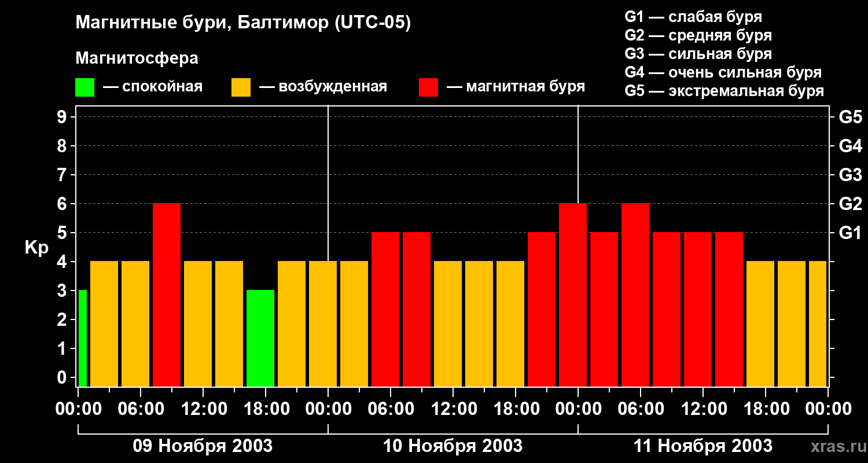Click the green 'спокойная' legend swatch
Screen dimensions: 868x463
(84, 87)
